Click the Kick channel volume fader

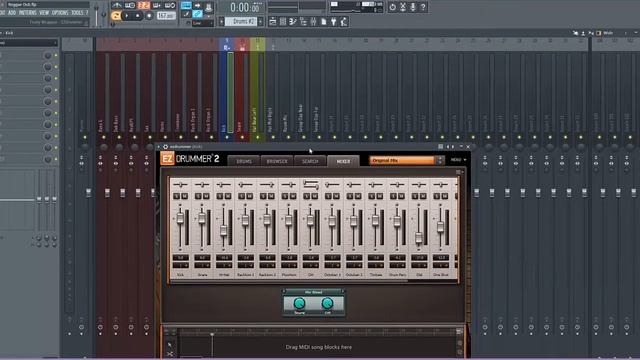(x=180, y=218)
